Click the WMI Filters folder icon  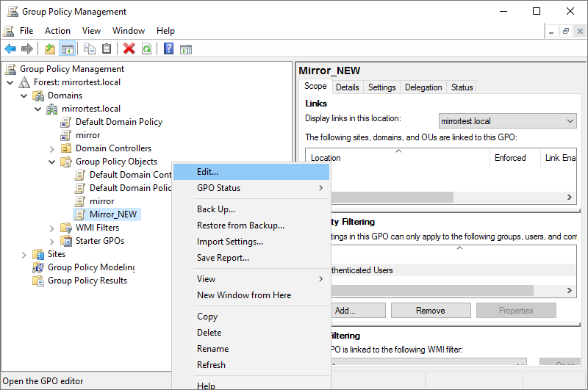coord(66,228)
